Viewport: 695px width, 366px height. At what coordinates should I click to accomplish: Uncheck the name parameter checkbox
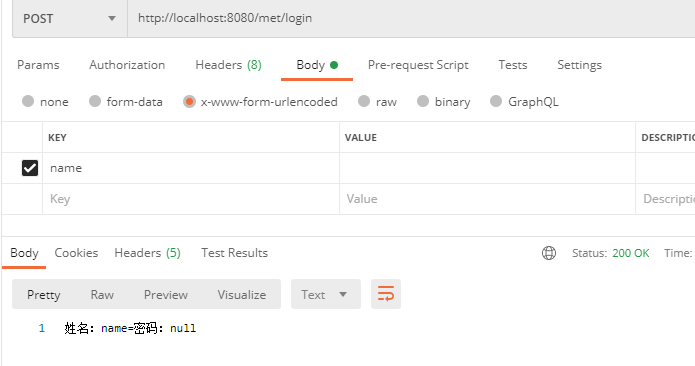[30, 168]
